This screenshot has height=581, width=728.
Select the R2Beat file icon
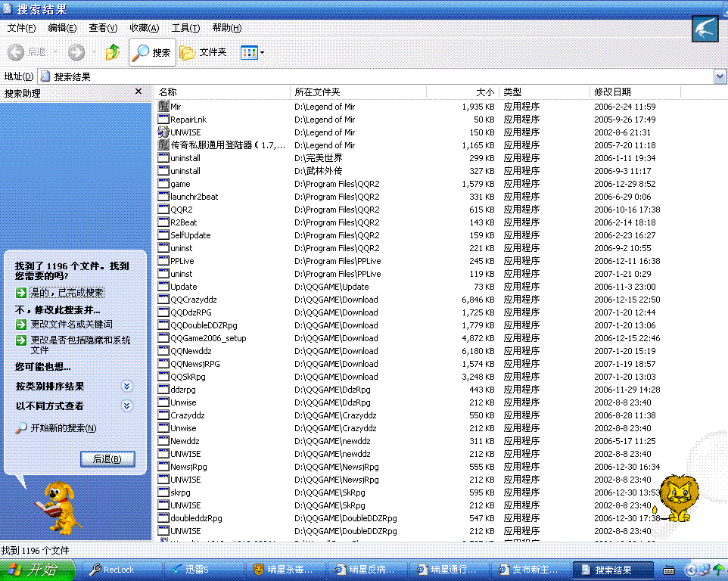[163, 222]
